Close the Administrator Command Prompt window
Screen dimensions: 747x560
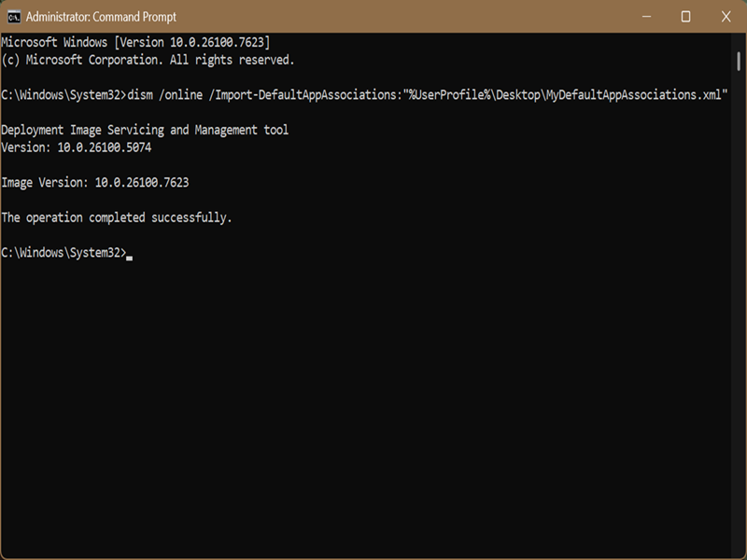[x=726, y=17]
